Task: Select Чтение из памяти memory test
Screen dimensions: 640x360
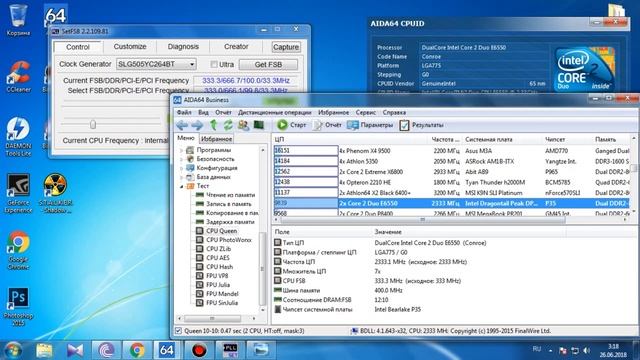Action: 225,195
